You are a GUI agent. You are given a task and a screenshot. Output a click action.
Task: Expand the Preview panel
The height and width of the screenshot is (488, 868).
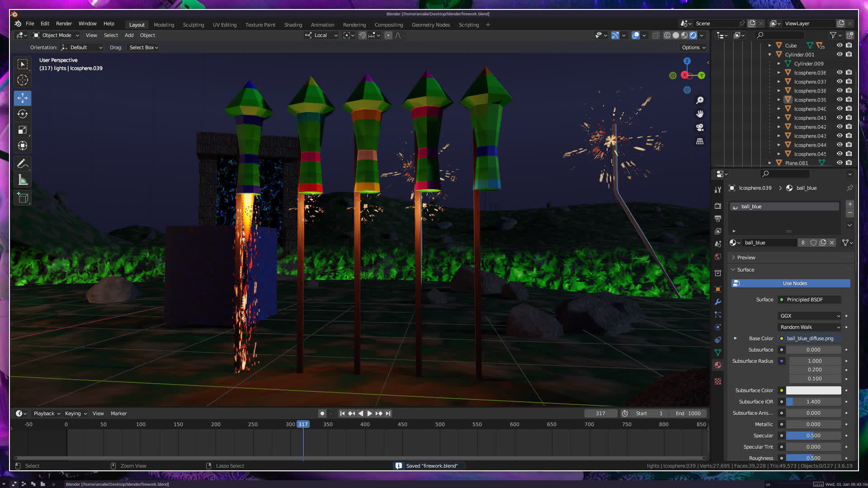(x=746, y=258)
